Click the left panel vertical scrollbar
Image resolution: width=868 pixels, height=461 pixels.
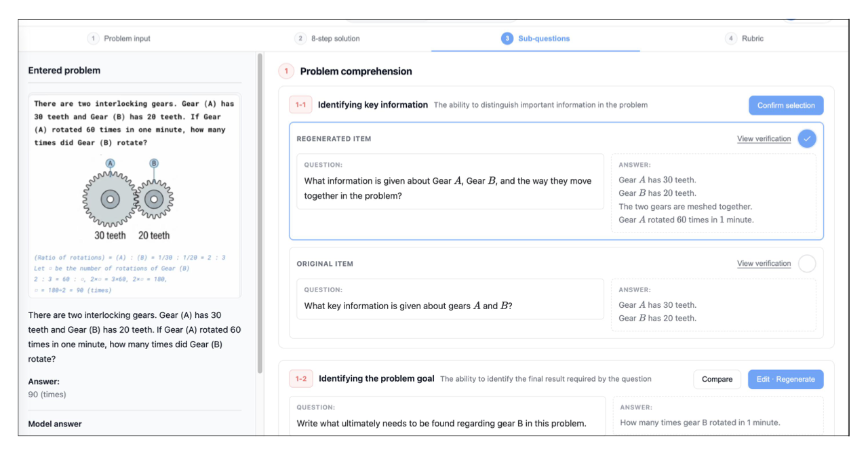[260, 214]
